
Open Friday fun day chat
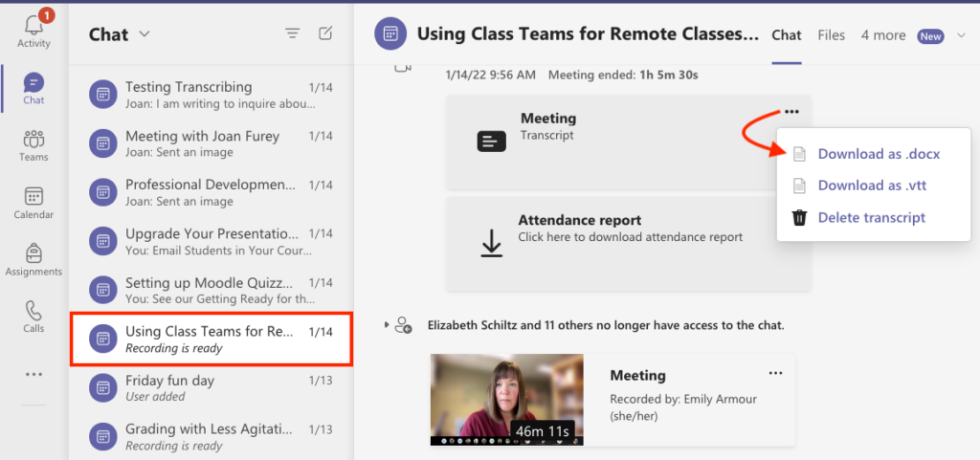(x=212, y=387)
